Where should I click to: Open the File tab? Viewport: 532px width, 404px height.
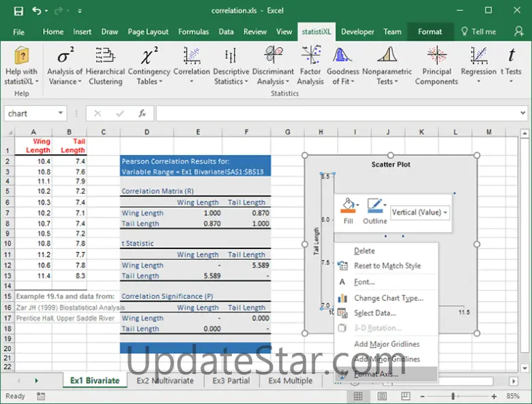(x=18, y=32)
